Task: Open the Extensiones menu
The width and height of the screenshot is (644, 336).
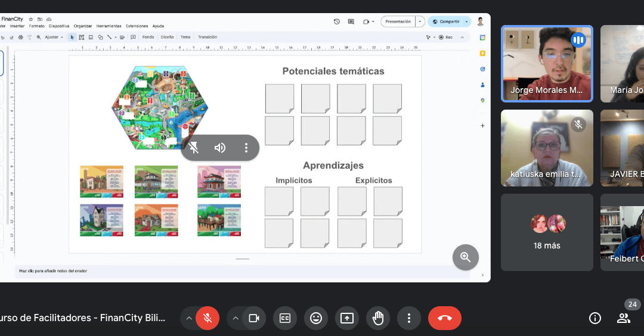Action: point(137,26)
